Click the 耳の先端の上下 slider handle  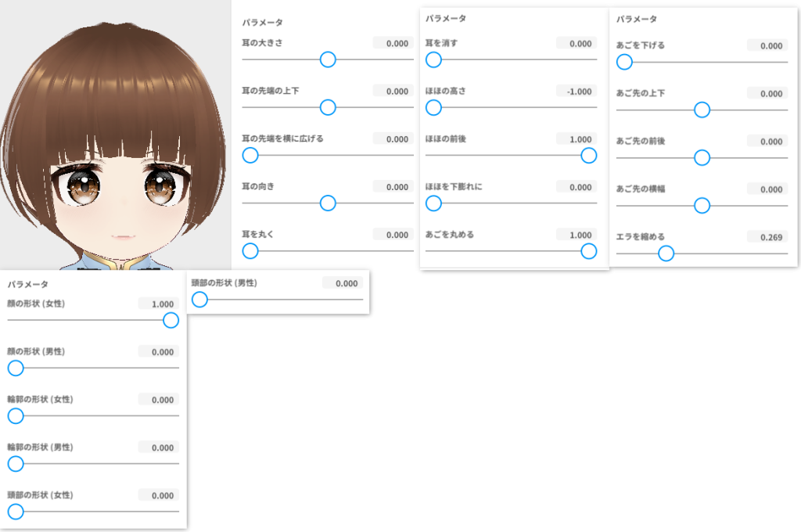pos(328,107)
